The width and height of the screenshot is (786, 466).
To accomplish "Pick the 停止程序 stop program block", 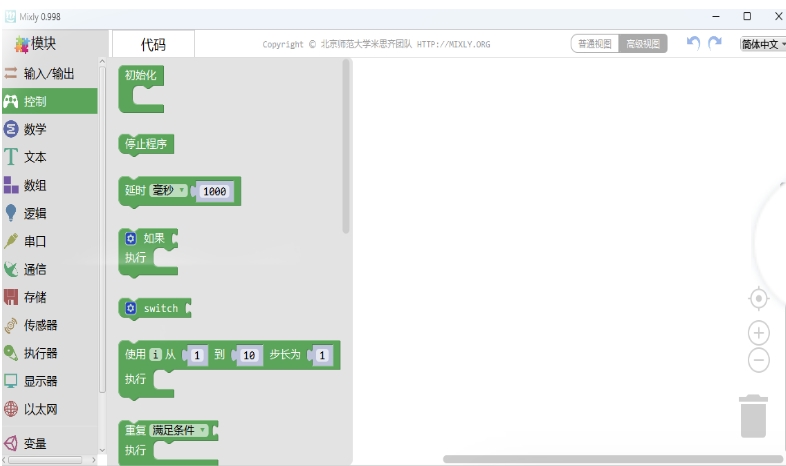I will pyautogui.click(x=146, y=144).
